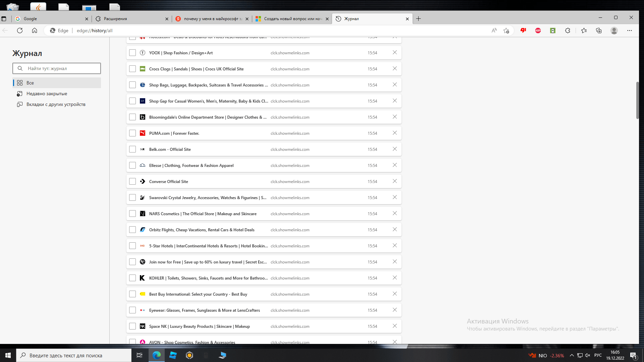Viewport: 644px width, 362px height.
Task: Select Swarovski Crystal Jewelry checkbox
Action: (x=132, y=197)
